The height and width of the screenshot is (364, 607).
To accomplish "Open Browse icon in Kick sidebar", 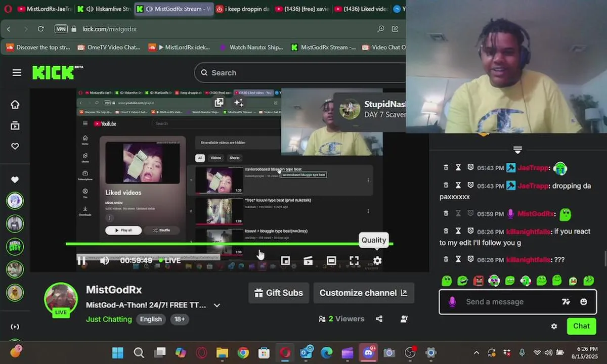I will (15, 125).
